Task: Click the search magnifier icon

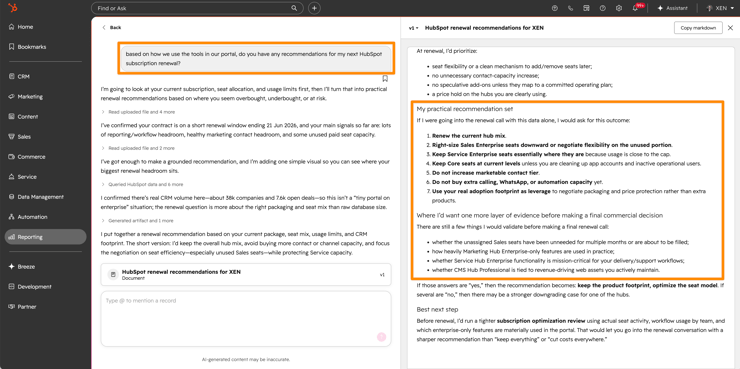Action: 294,8
